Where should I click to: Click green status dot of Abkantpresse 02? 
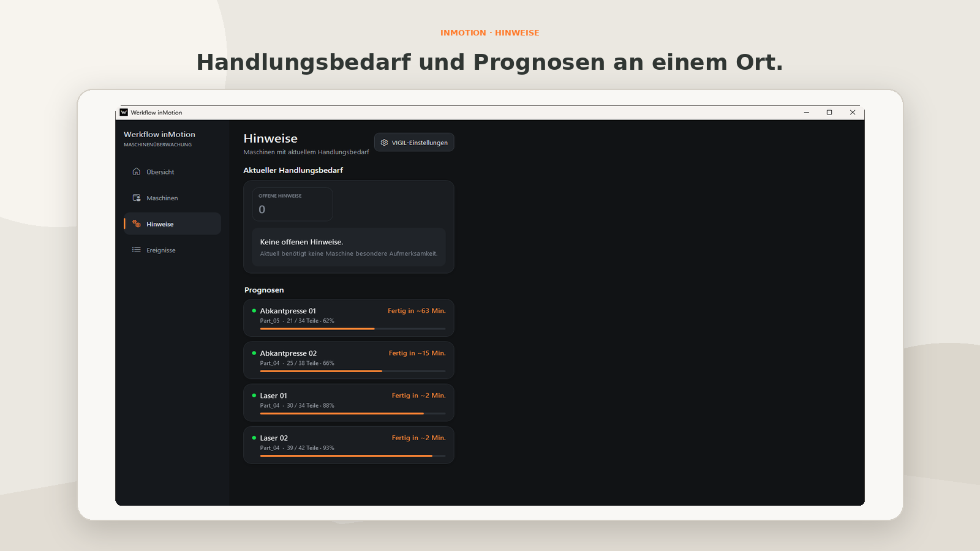(254, 353)
